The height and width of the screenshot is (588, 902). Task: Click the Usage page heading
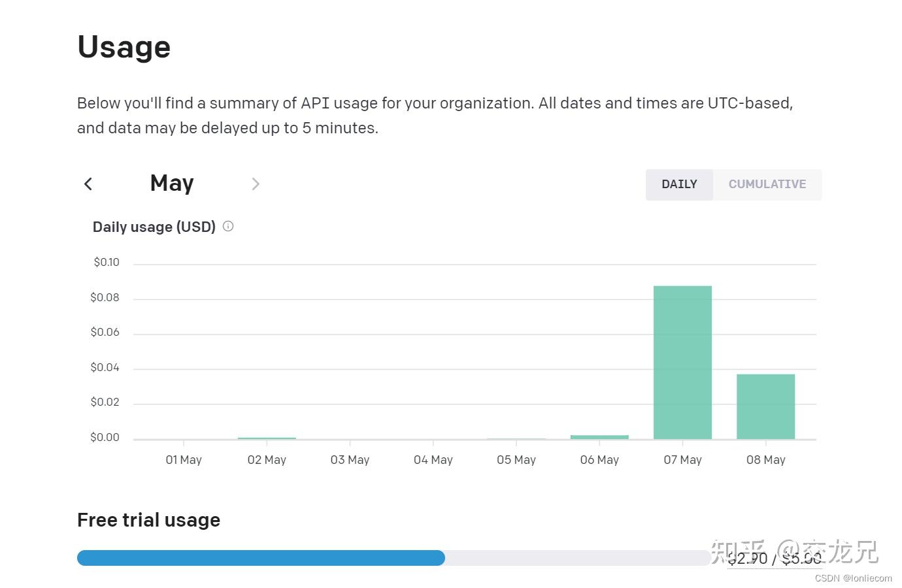(124, 46)
